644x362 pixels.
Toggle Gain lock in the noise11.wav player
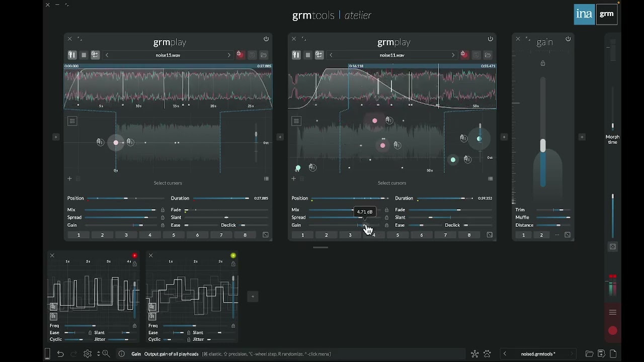[x=386, y=225]
